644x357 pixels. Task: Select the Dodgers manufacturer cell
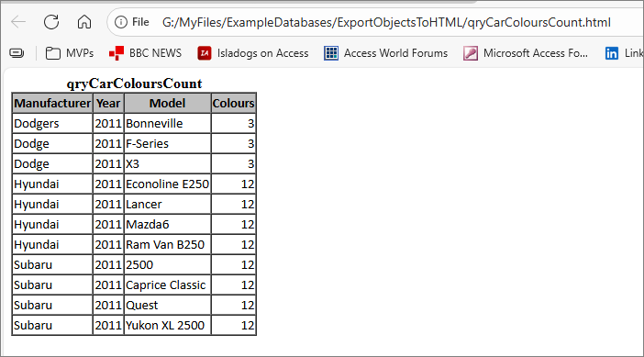[52, 123]
